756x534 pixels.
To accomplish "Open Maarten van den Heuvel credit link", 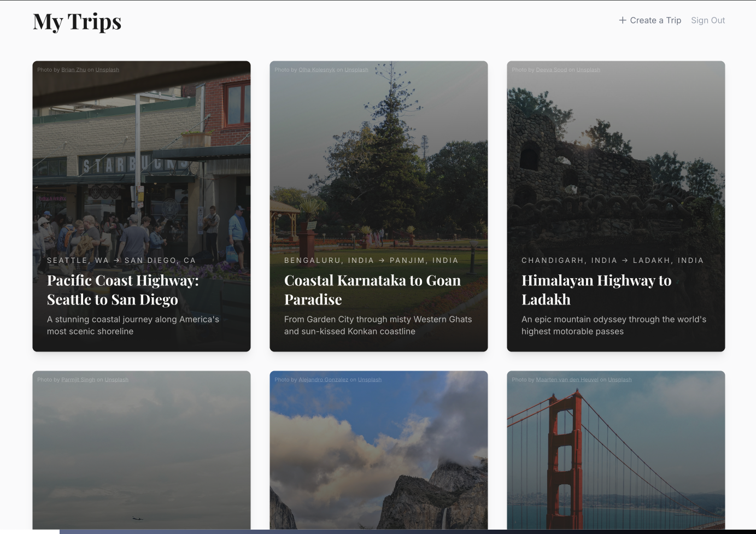I will click(x=567, y=380).
